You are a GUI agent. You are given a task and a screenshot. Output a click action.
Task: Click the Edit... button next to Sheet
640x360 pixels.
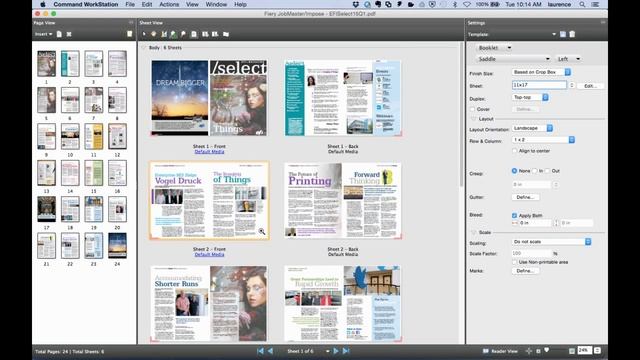(590, 86)
